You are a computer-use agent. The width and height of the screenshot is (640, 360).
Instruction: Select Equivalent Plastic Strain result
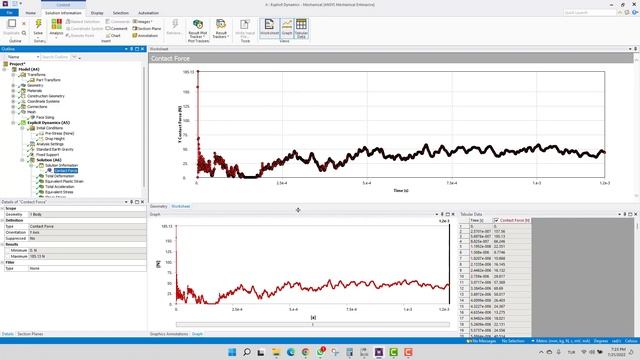click(64, 181)
